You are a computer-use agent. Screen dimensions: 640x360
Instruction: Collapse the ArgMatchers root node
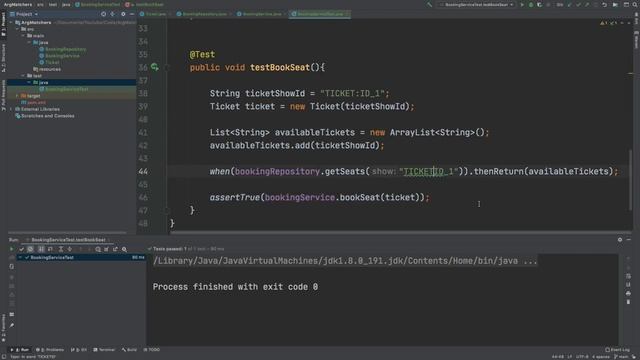11,22
